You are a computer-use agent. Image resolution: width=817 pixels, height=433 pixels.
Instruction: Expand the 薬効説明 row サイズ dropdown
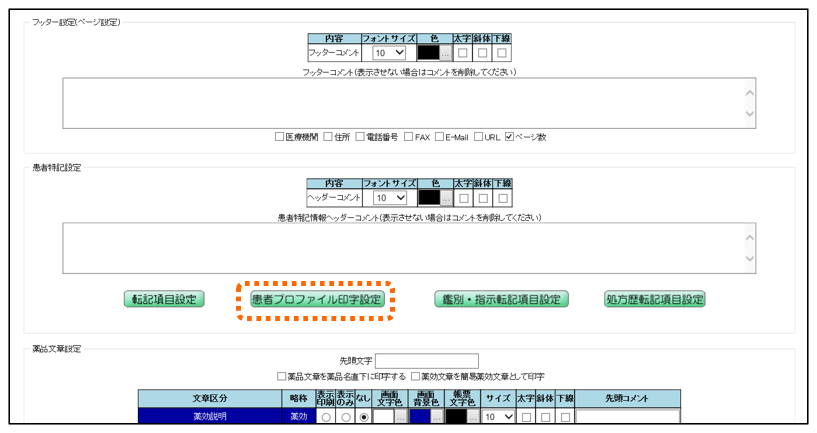pos(498,417)
